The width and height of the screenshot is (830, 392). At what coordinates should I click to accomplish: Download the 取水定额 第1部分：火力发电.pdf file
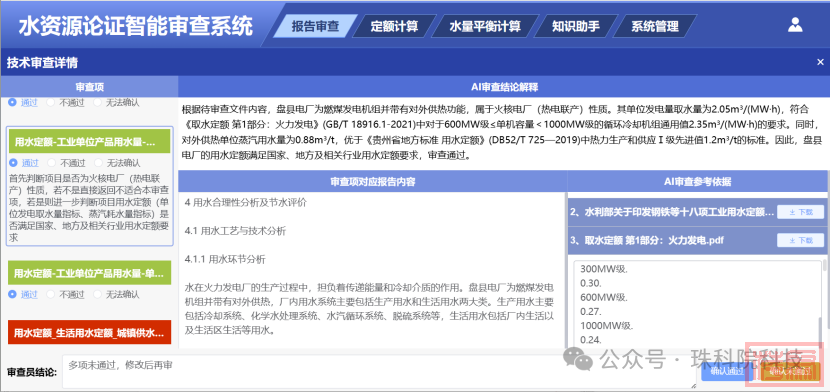tap(800, 240)
